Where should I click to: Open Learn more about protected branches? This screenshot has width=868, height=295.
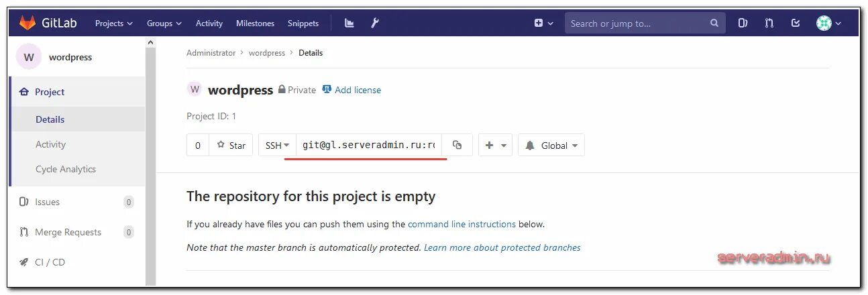pyautogui.click(x=502, y=247)
